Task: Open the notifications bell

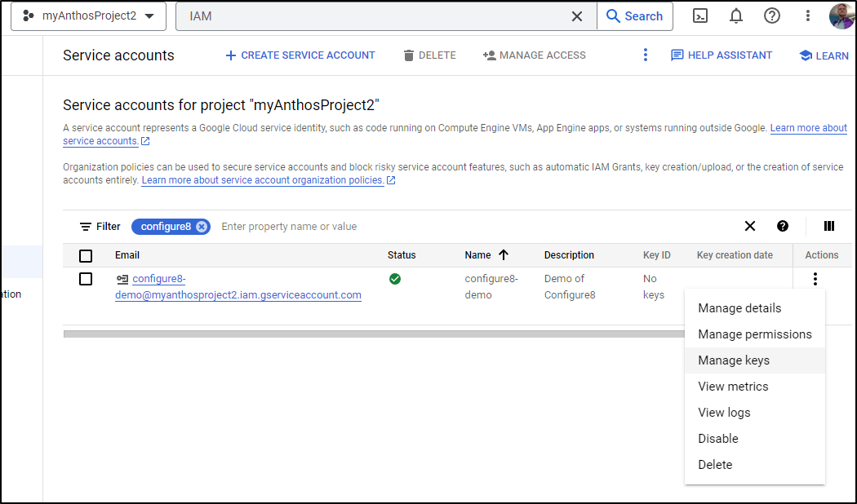Action: coord(736,15)
